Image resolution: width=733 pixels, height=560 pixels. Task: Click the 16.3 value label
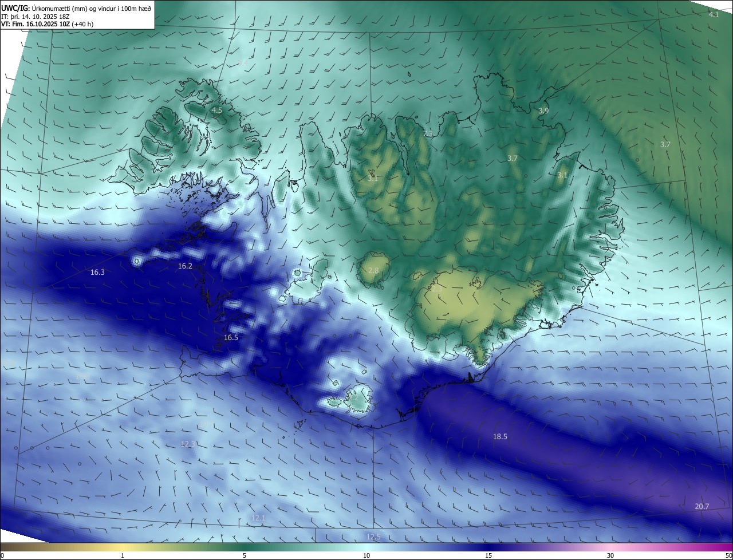point(97,272)
